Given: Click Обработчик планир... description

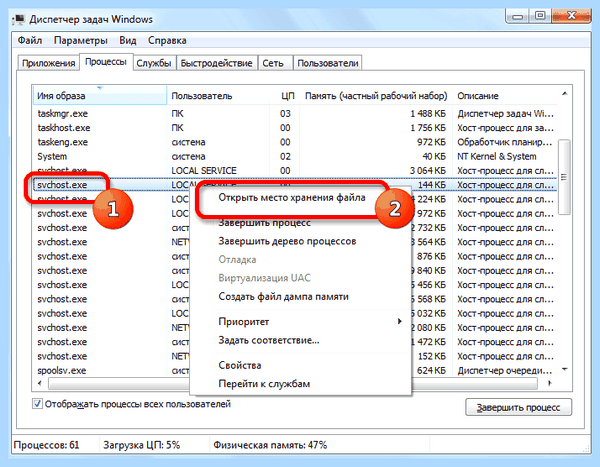Looking at the screenshot, I should click(505, 142).
